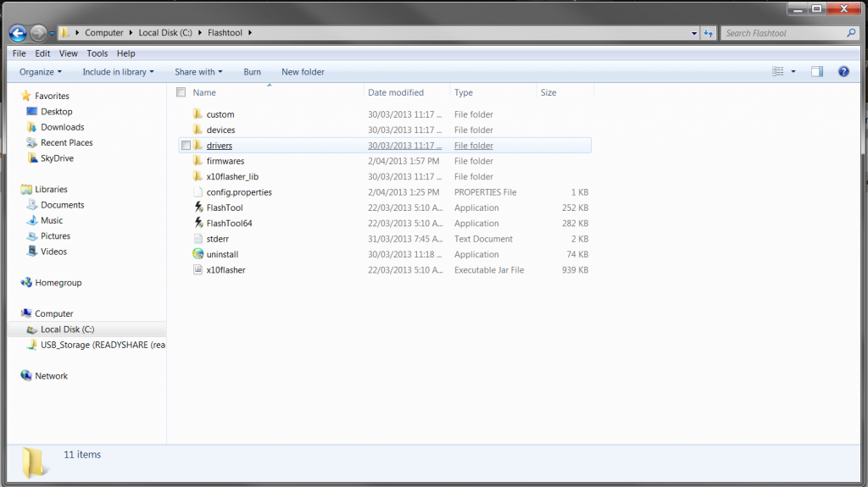Tick the checkbox beside drivers folder
This screenshot has height=487, width=868.
click(x=186, y=146)
